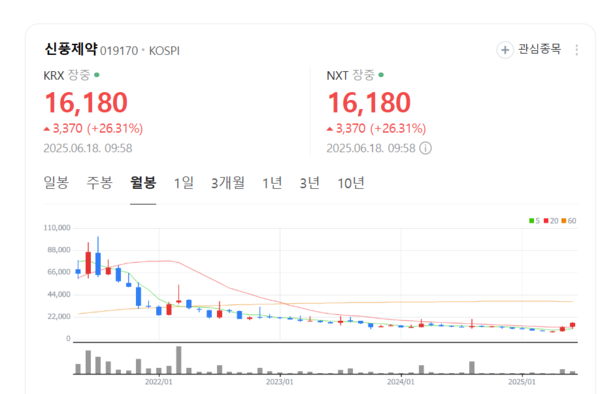This screenshot has height=394, width=600.
Task: Click the 88,000 price axis label
Action: [59, 250]
